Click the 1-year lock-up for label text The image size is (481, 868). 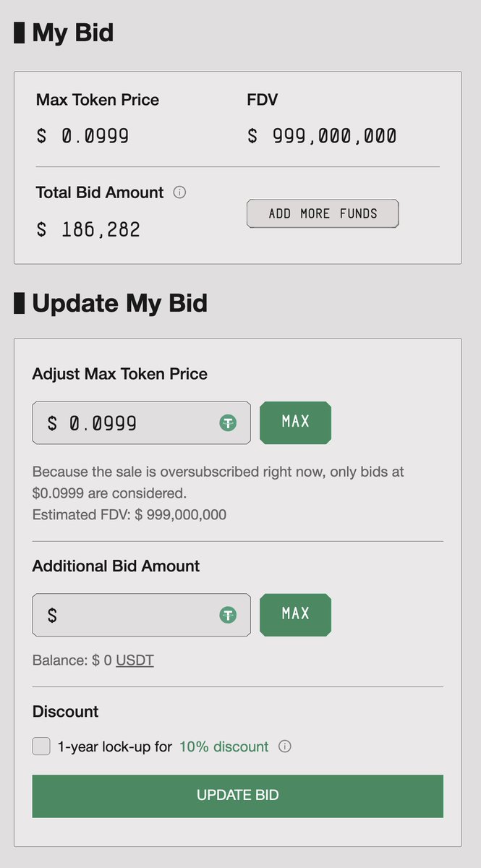(115, 746)
